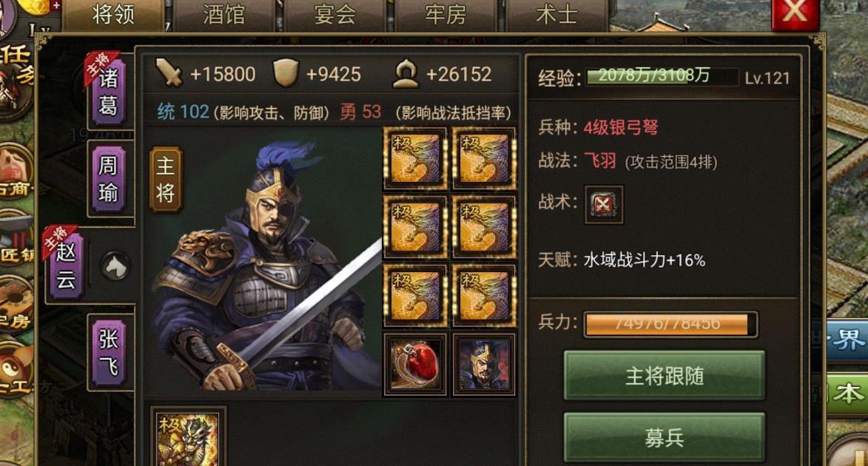Open the top-left golden 极 equipment slot
This screenshot has width=868, height=466.
point(415,159)
